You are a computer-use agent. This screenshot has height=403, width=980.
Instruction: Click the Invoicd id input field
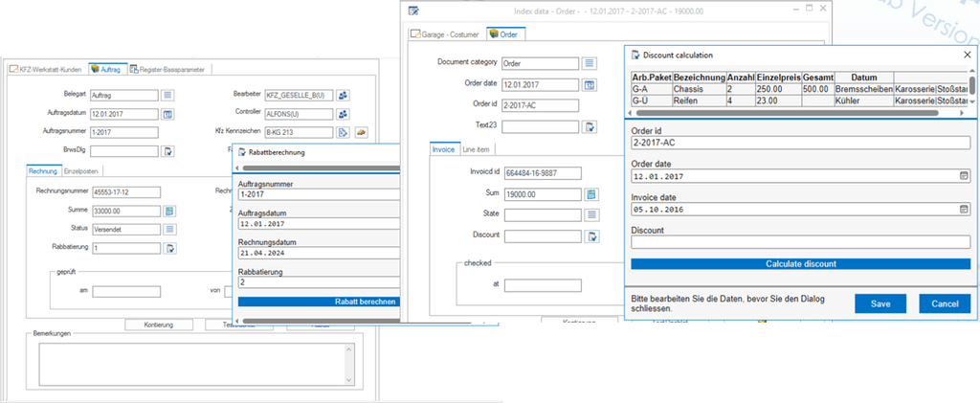[x=543, y=173]
